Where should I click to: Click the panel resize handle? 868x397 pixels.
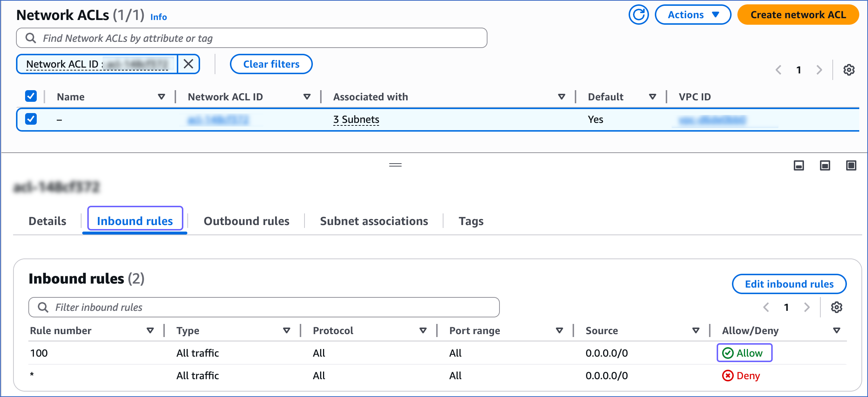tap(395, 165)
